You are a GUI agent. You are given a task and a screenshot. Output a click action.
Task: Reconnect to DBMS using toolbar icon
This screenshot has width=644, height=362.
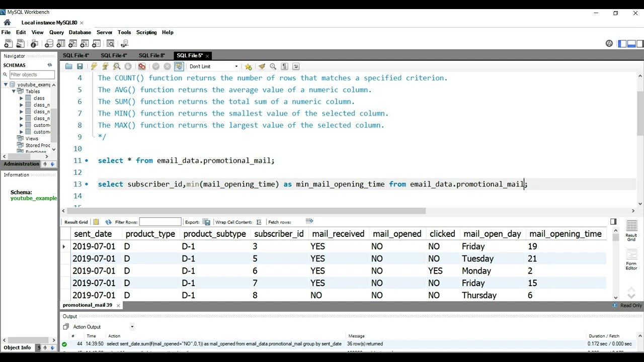click(x=124, y=44)
